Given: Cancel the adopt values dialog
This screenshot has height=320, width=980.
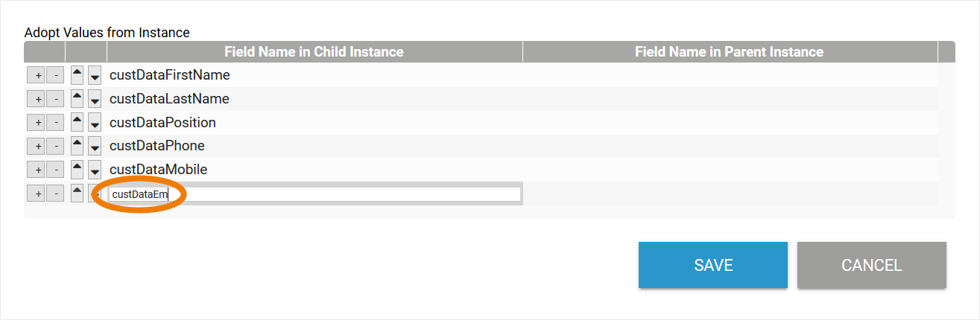Looking at the screenshot, I should point(871,265).
